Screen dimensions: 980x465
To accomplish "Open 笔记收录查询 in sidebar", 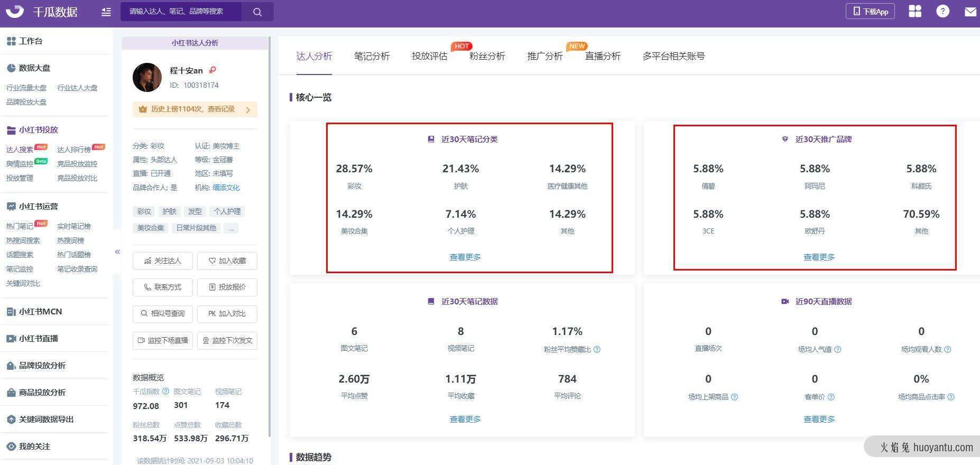I will (77, 269).
